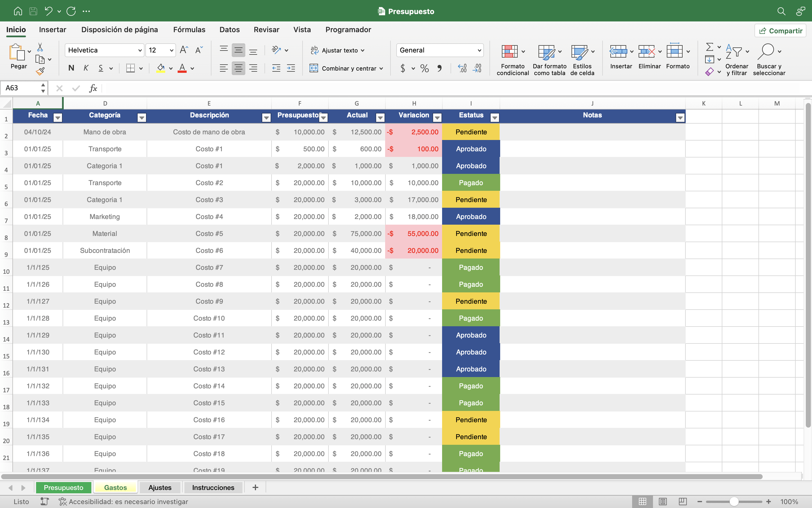812x508 pixels.
Task: Decrease indent icon
Action: tap(276, 68)
